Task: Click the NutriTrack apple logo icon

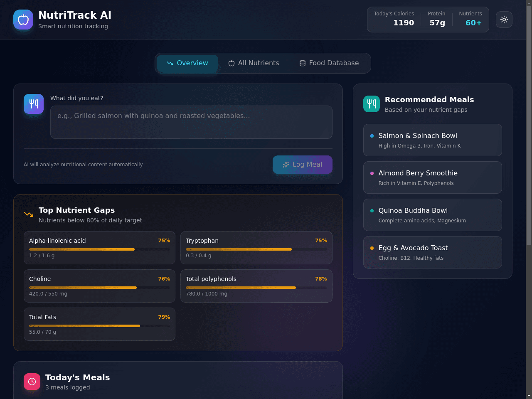Action: [x=23, y=20]
